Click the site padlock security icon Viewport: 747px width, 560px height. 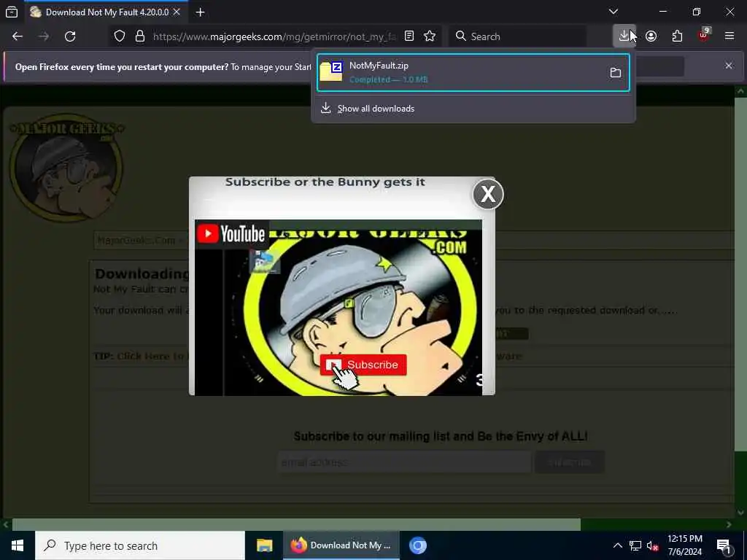pos(139,36)
